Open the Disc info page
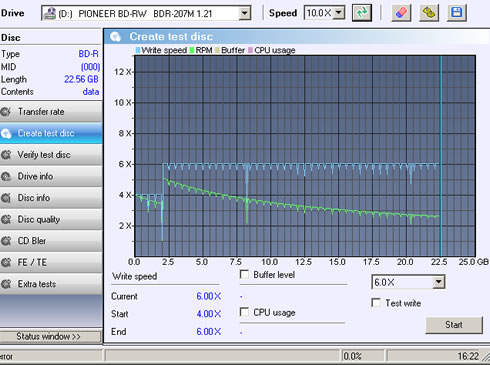Viewport: 490px width, 365px height. 51,198
